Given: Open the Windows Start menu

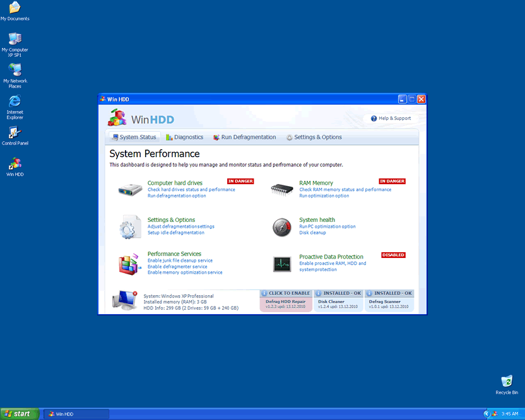Looking at the screenshot, I should pos(19,414).
